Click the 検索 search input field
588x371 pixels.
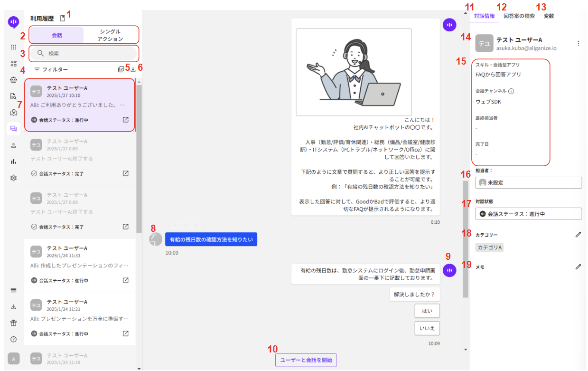[x=84, y=53]
